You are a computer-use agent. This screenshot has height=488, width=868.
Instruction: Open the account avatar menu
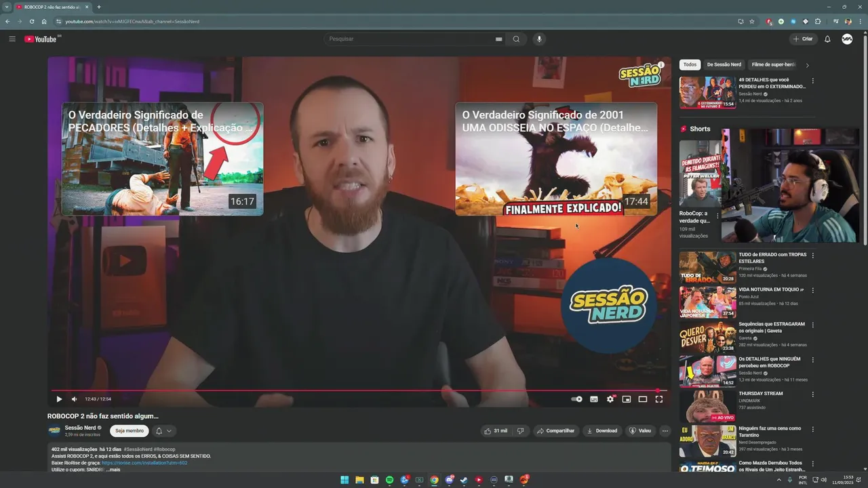847,39
